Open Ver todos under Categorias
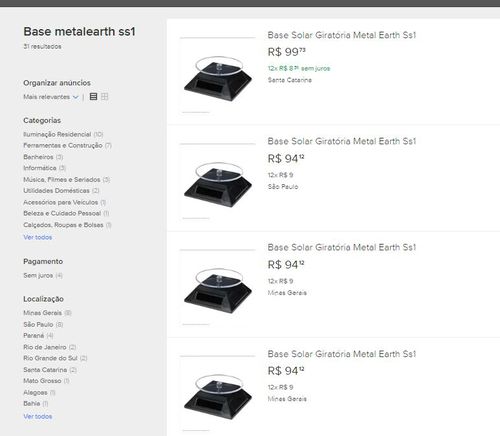Screen dimensions: 500x436 (38, 237)
